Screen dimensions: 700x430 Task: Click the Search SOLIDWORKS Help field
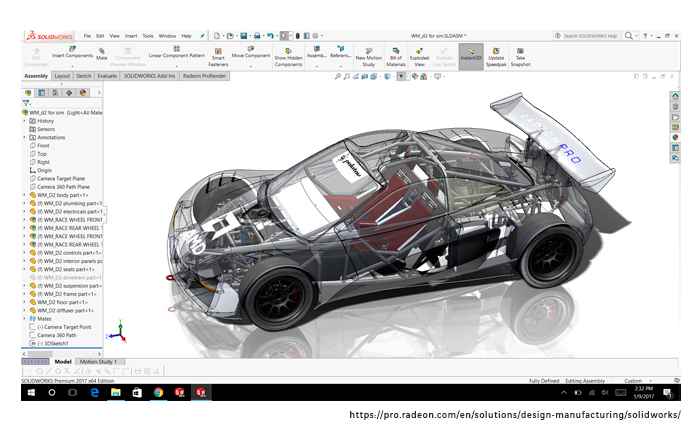pyautogui.click(x=590, y=36)
